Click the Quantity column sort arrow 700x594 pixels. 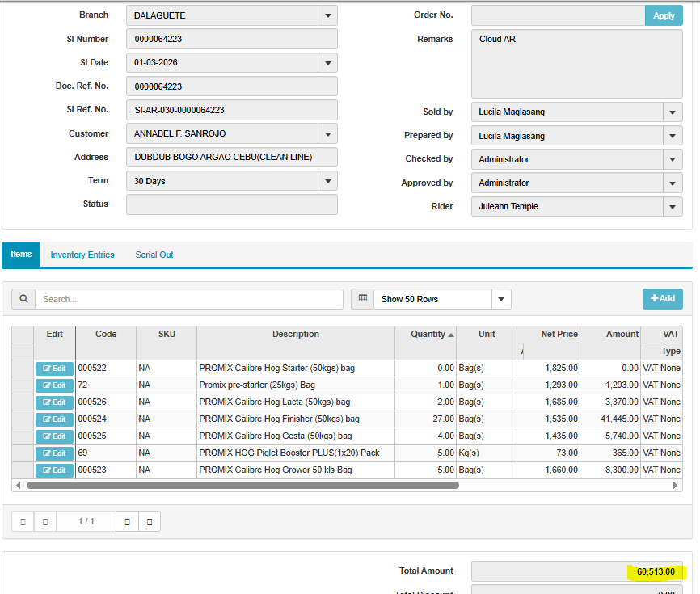pyautogui.click(x=451, y=335)
